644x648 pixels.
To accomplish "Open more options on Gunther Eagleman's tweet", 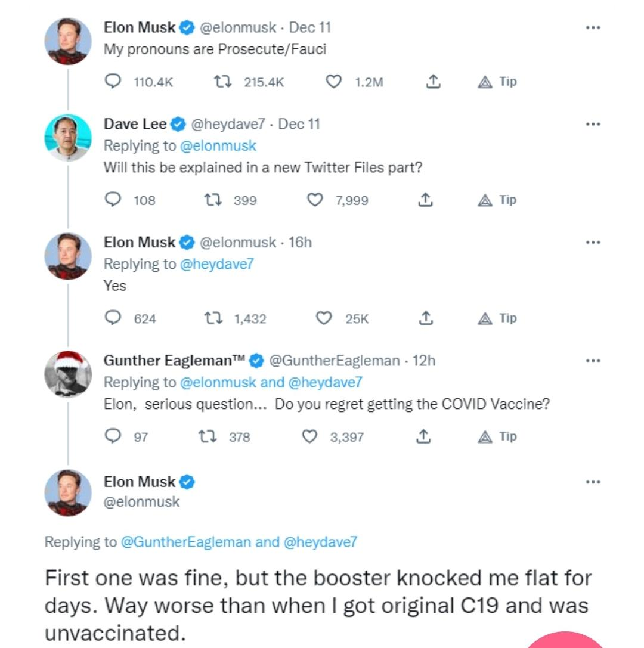I will 592,361.
